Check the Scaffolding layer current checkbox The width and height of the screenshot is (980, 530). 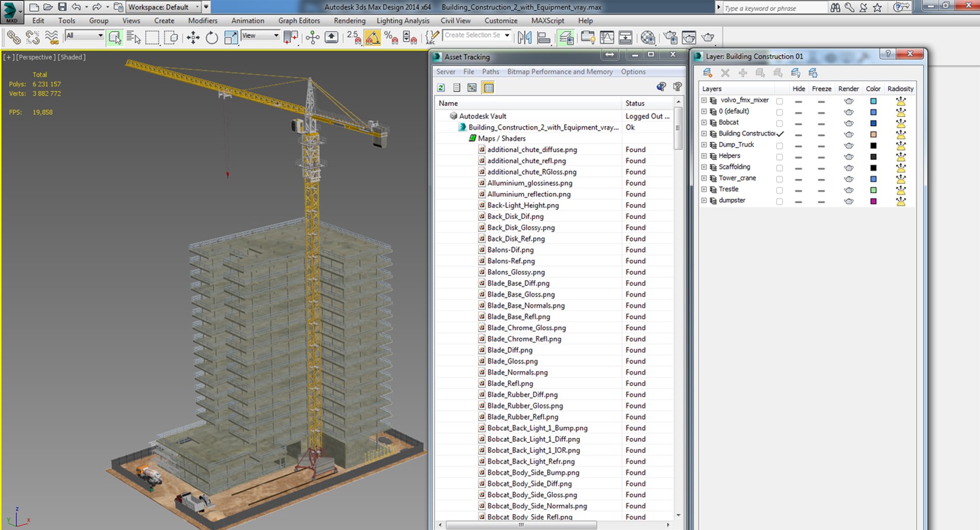[x=779, y=168]
